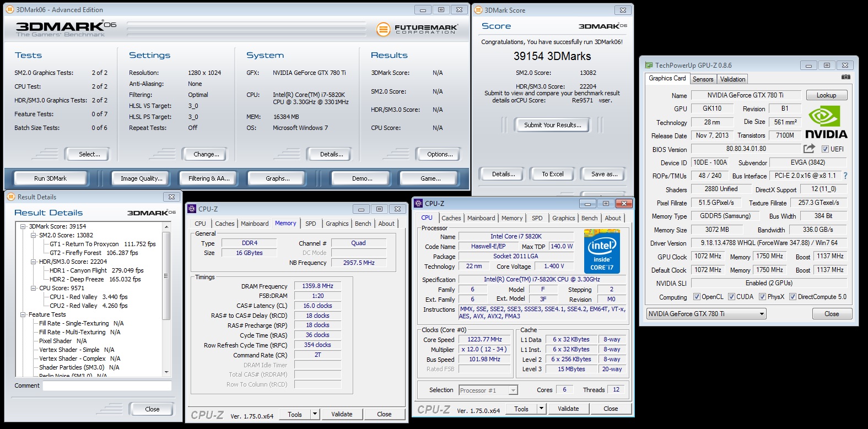Open Bench tab in CPU-Z CPU window
The height and width of the screenshot is (429, 868).
tap(590, 218)
